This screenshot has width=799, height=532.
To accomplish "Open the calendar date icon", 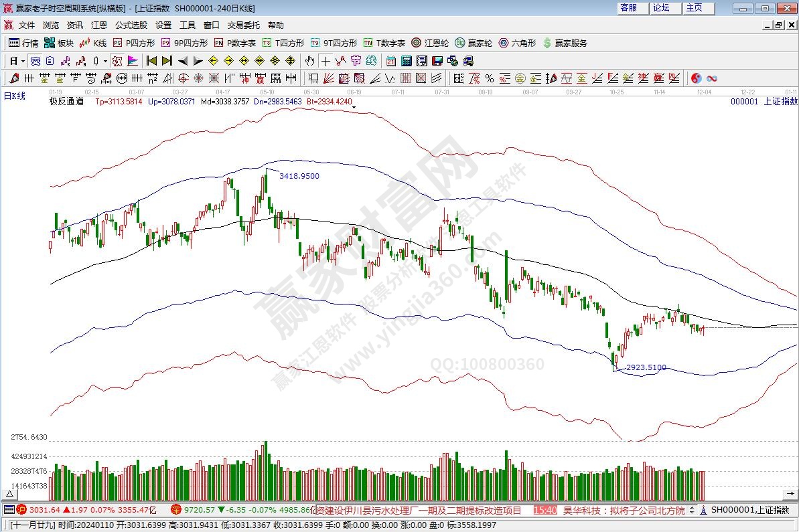I will click(392, 61).
